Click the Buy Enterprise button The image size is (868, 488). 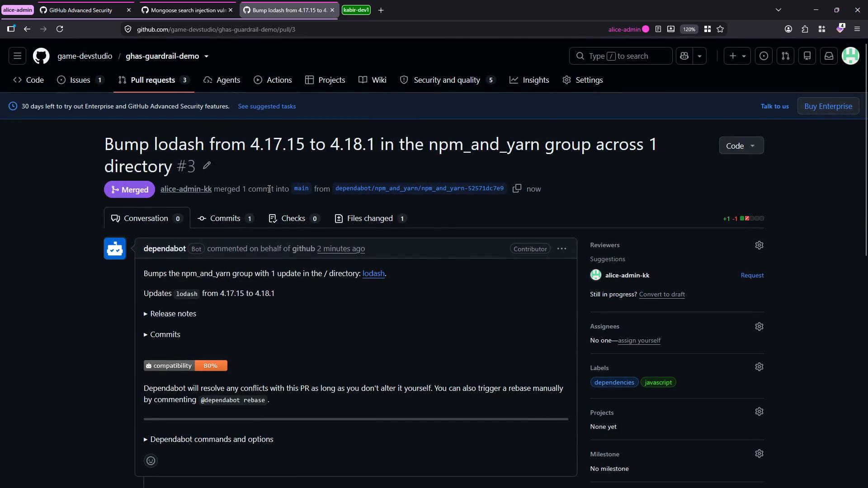pos(828,106)
